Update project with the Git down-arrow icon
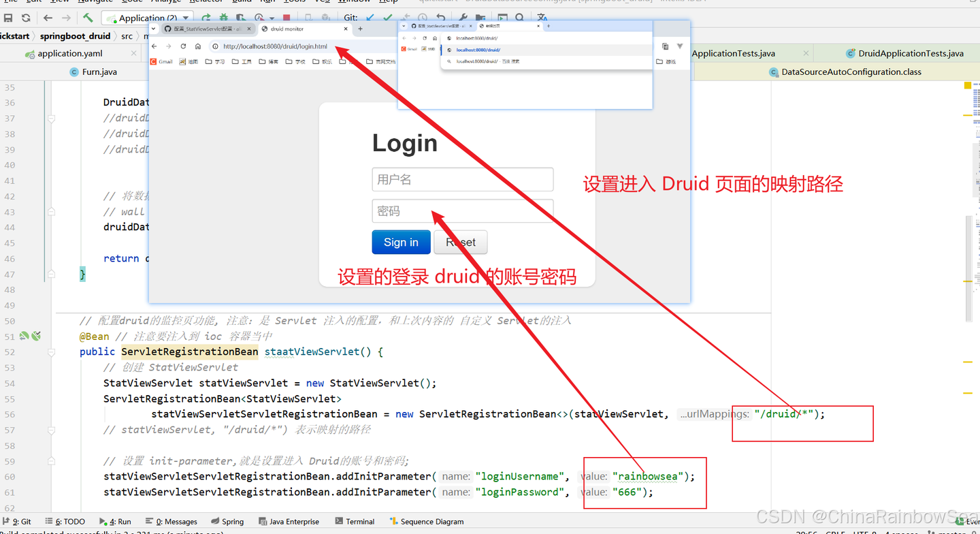The image size is (980, 534). click(370, 18)
